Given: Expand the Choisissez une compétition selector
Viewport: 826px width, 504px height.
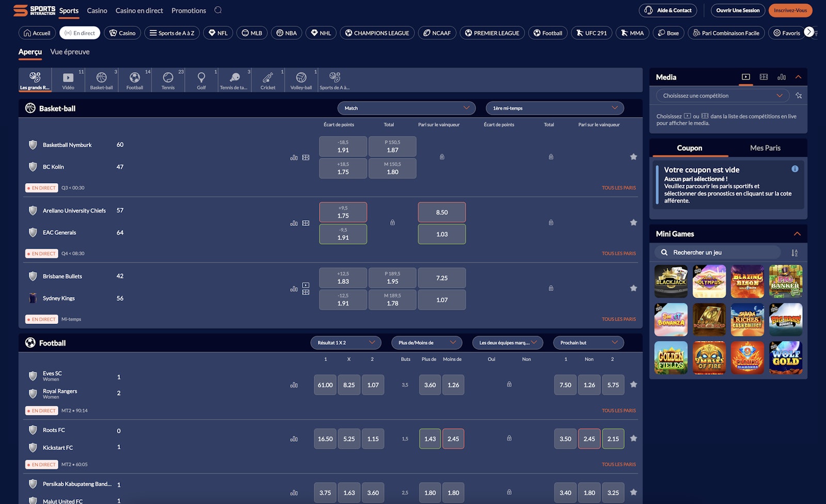Looking at the screenshot, I should click(x=721, y=95).
